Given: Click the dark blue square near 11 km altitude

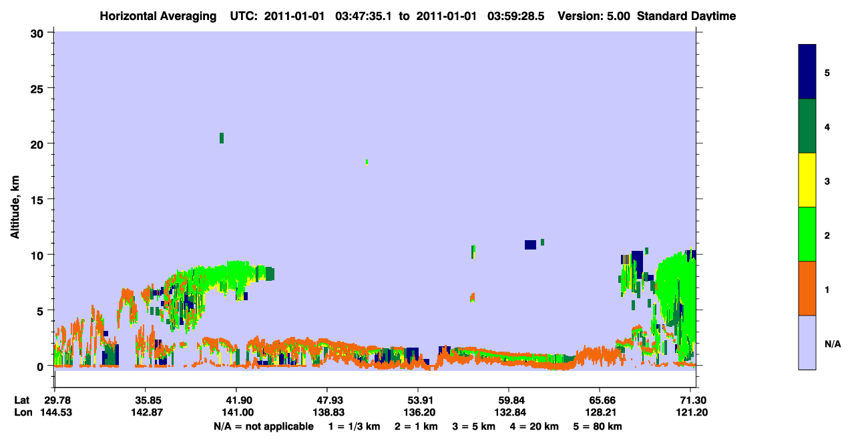Looking at the screenshot, I should [x=530, y=245].
